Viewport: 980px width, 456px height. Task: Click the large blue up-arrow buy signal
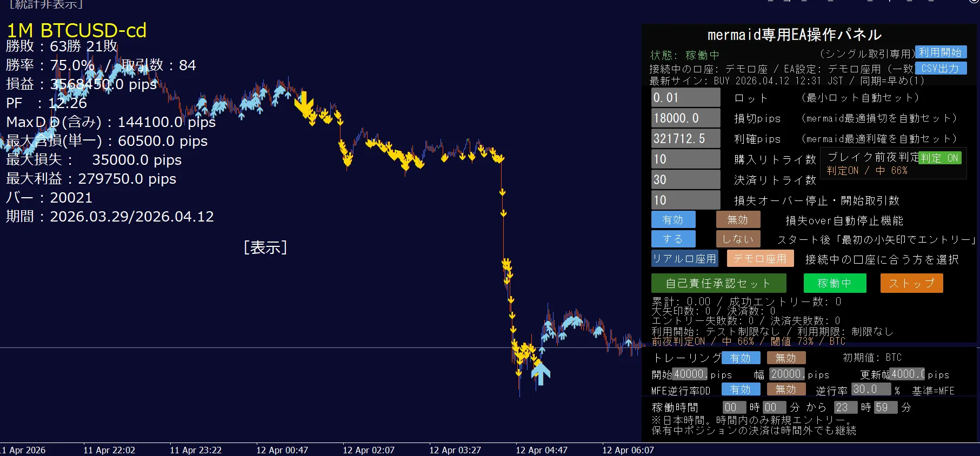pyautogui.click(x=541, y=373)
